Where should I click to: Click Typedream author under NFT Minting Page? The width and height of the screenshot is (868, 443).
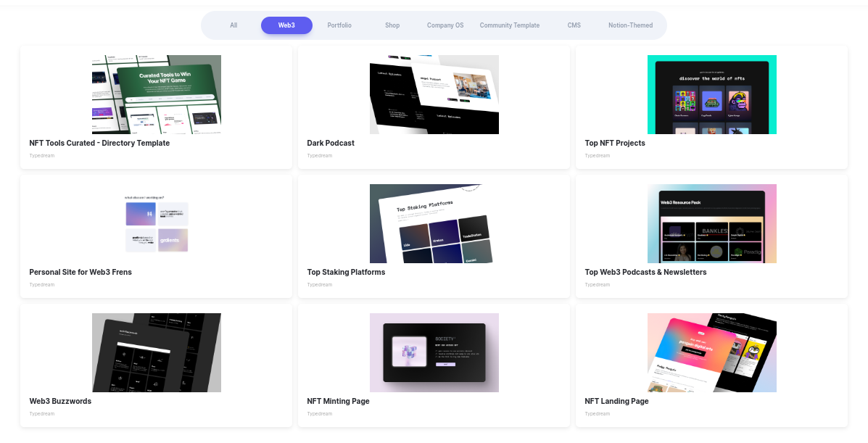[319, 414]
